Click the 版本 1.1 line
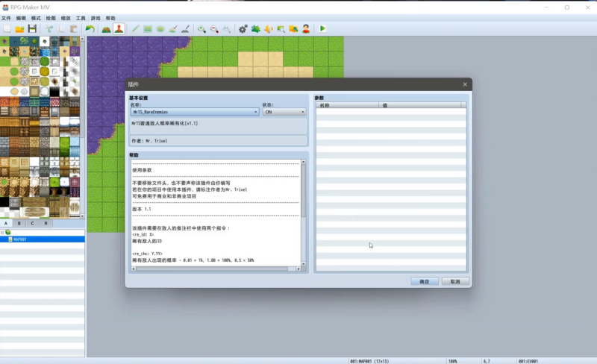The image size is (597, 364). click(142, 209)
